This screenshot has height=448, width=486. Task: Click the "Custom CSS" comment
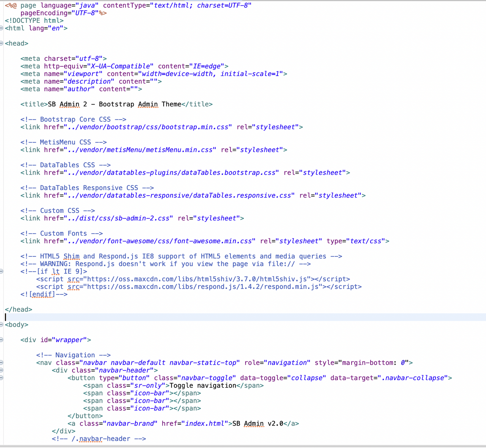click(x=58, y=211)
